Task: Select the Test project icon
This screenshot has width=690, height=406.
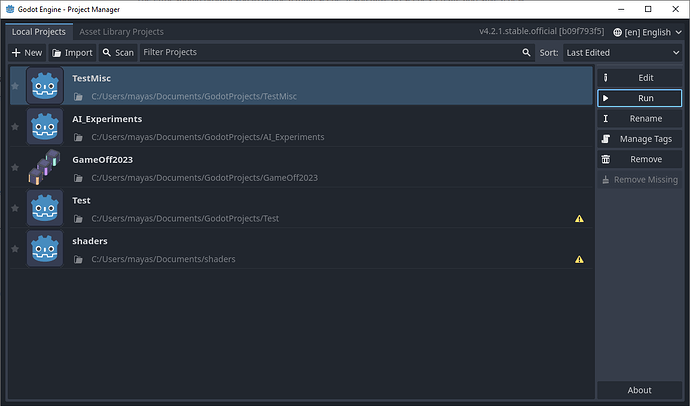Action: [45, 208]
